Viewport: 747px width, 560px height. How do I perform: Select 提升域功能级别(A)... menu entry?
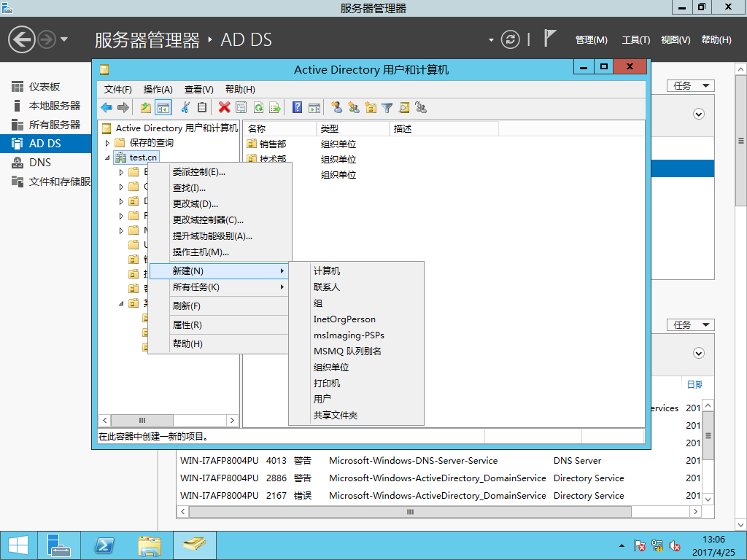click(219, 236)
